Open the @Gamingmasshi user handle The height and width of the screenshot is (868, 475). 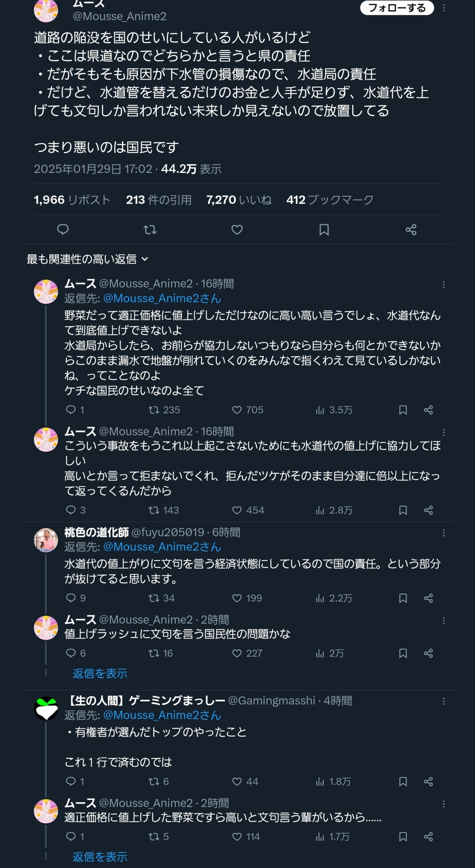272,701
